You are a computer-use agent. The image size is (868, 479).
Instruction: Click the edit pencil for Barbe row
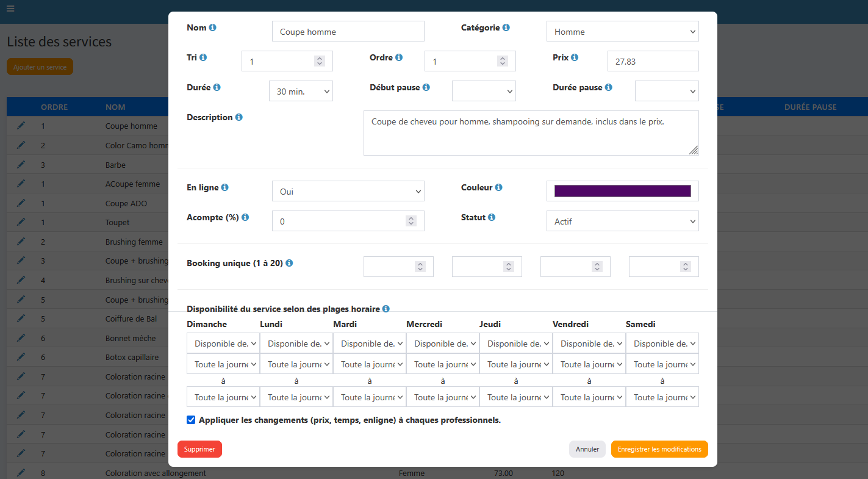pyautogui.click(x=21, y=164)
